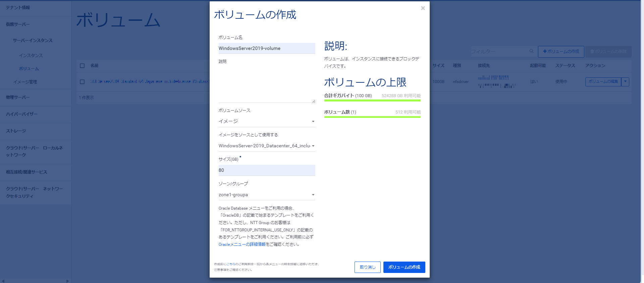Screen dimensions: 644x283
Task: Toggle the checkbox of the volume row
Action: 82,82
